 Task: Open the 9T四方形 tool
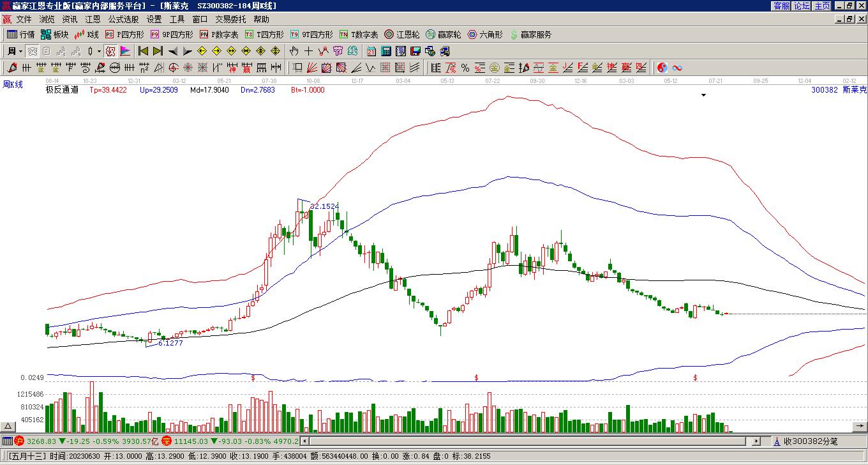point(311,34)
